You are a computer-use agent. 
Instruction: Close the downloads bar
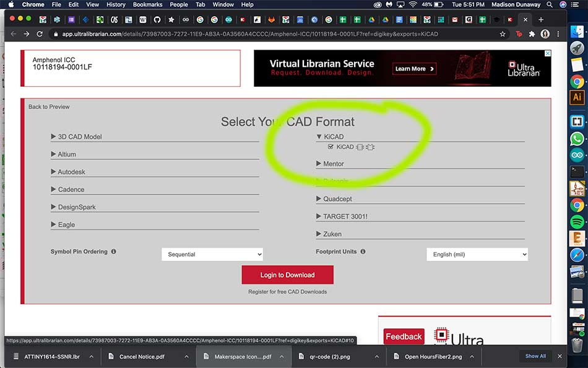560,356
